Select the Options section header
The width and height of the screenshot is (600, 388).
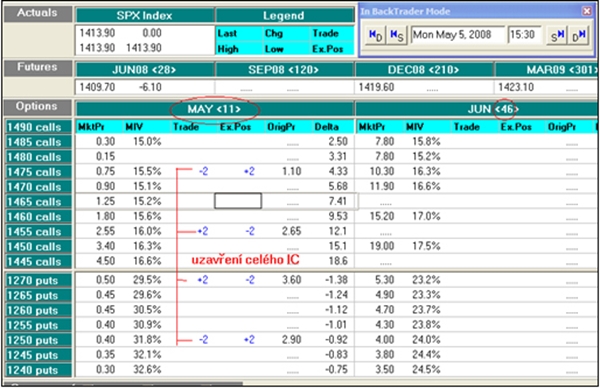[37, 107]
